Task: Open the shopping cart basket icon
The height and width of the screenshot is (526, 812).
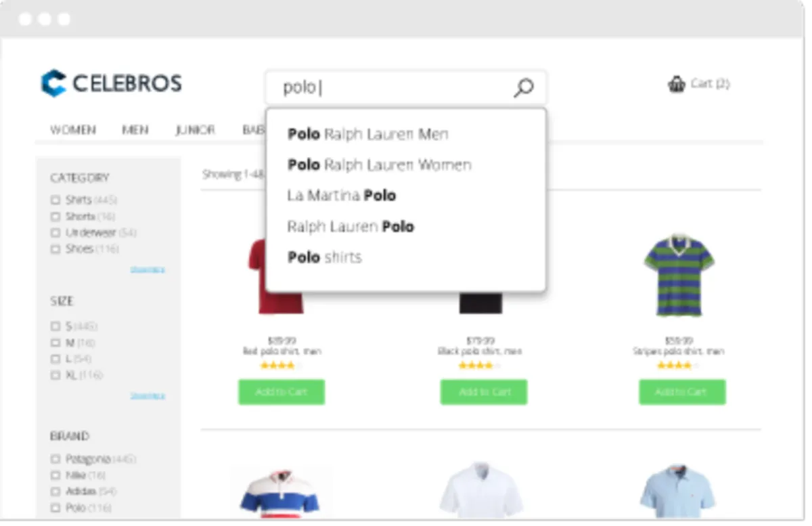Action: (677, 84)
